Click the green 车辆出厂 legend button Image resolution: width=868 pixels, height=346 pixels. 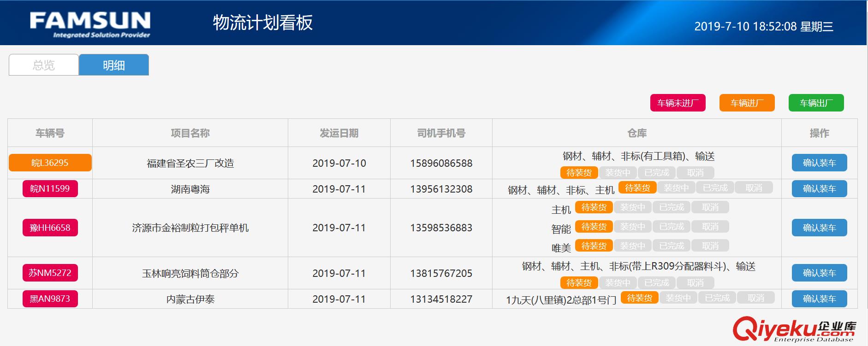pyautogui.click(x=816, y=103)
